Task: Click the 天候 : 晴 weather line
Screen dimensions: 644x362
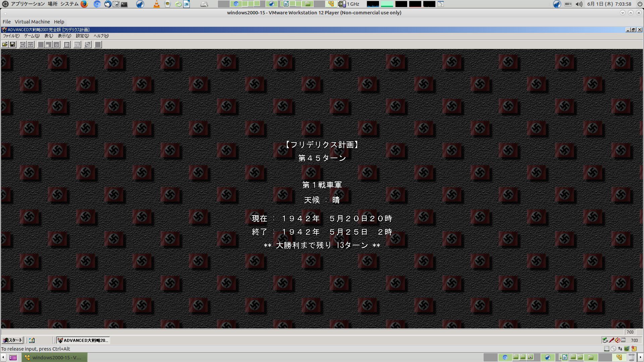Action: tap(322, 200)
